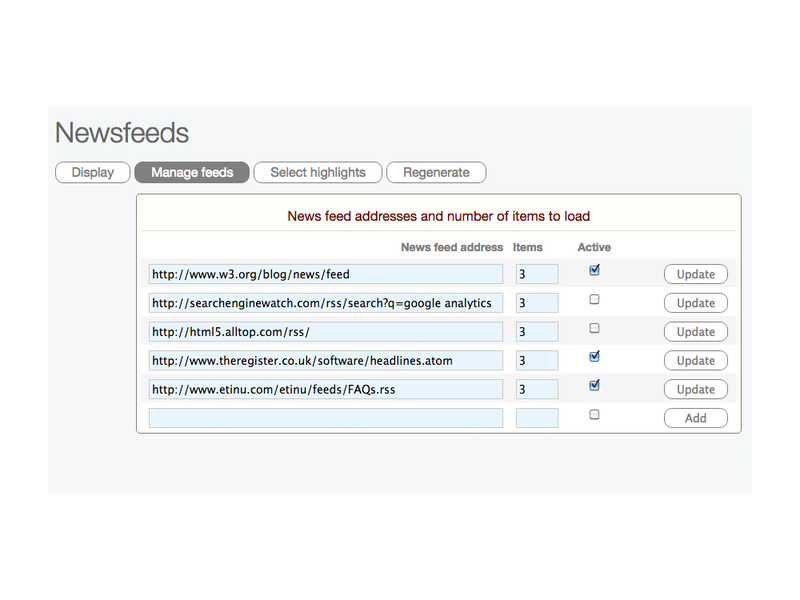The image size is (800, 600).
Task: Go to Select highlights tab
Action: (x=318, y=172)
